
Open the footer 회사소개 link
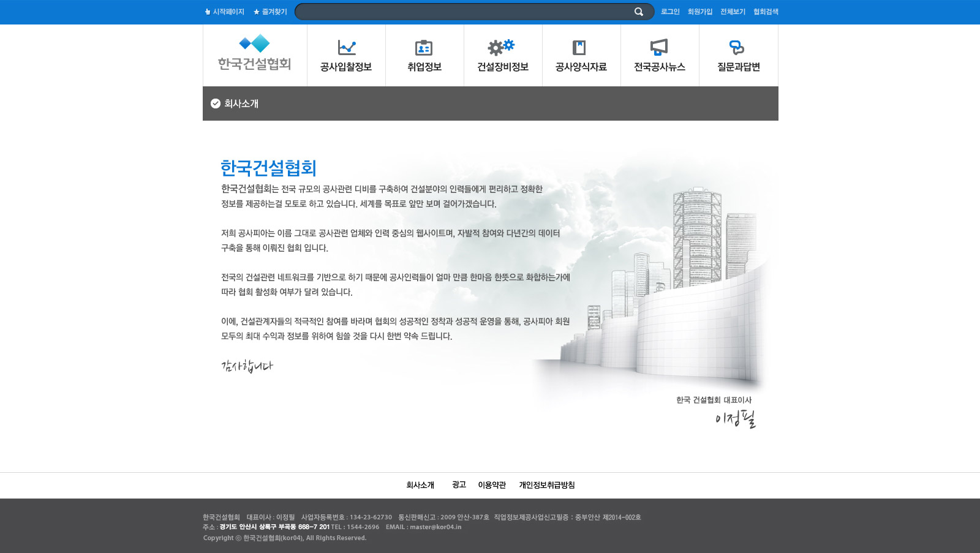pos(420,485)
